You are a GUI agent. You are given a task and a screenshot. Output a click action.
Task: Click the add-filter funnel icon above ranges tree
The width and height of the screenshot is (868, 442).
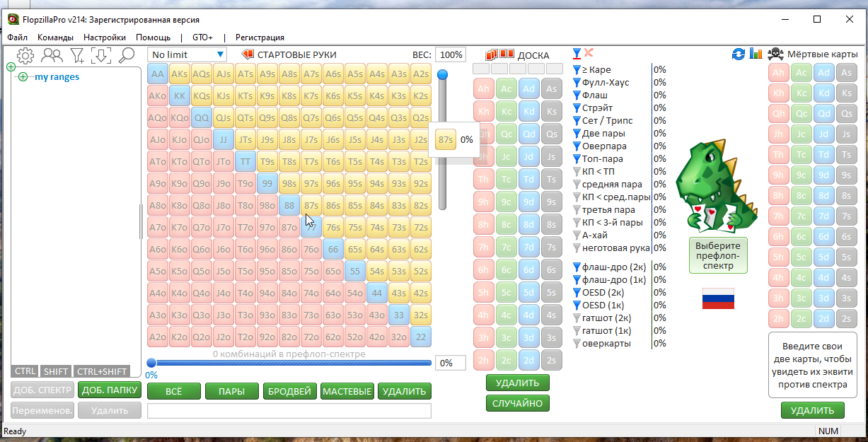tap(76, 55)
